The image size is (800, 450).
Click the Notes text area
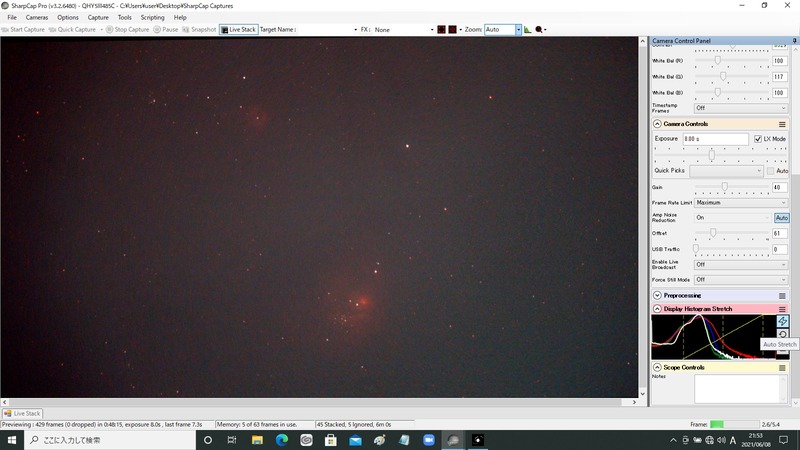[740, 389]
